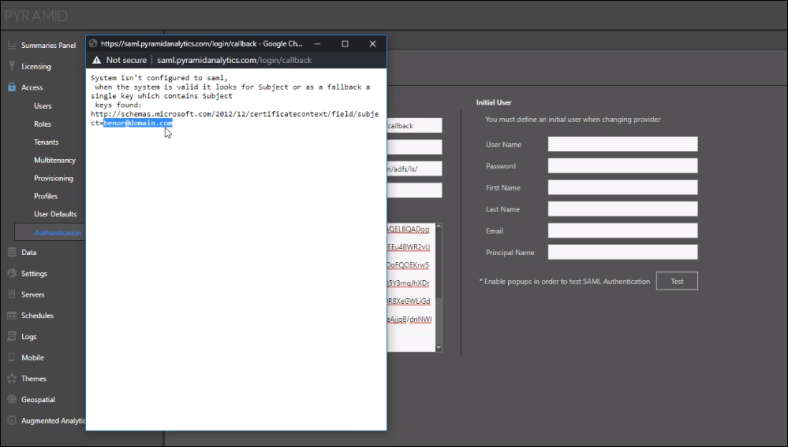Click the Email input field
Viewport: 788px width, 447px height.
tap(623, 231)
